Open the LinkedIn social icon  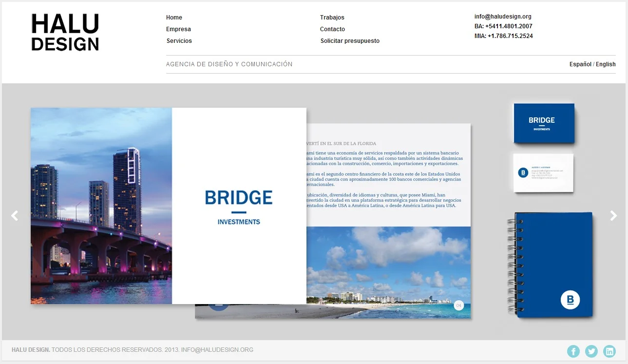(x=609, y=351)
